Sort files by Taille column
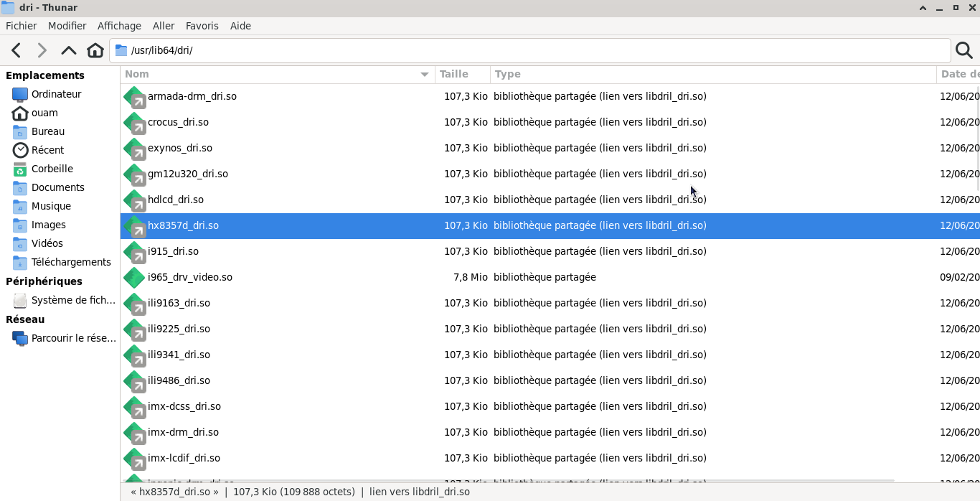This screenshot has width=980, height=501. coord(462,74)
